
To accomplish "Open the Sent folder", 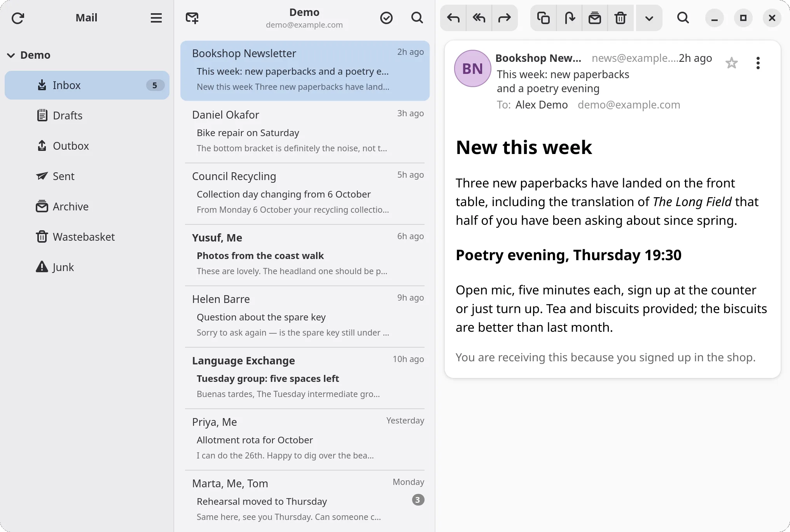I will tap(87, 176).
